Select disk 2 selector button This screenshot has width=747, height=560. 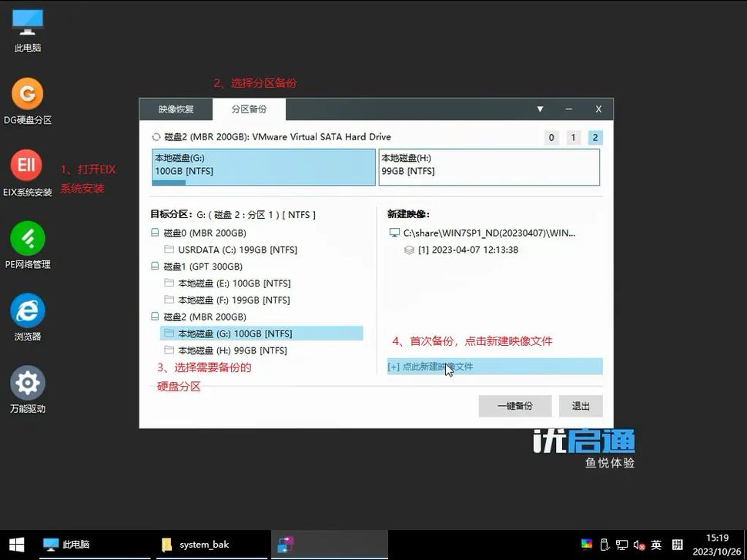tap(595, 138)
